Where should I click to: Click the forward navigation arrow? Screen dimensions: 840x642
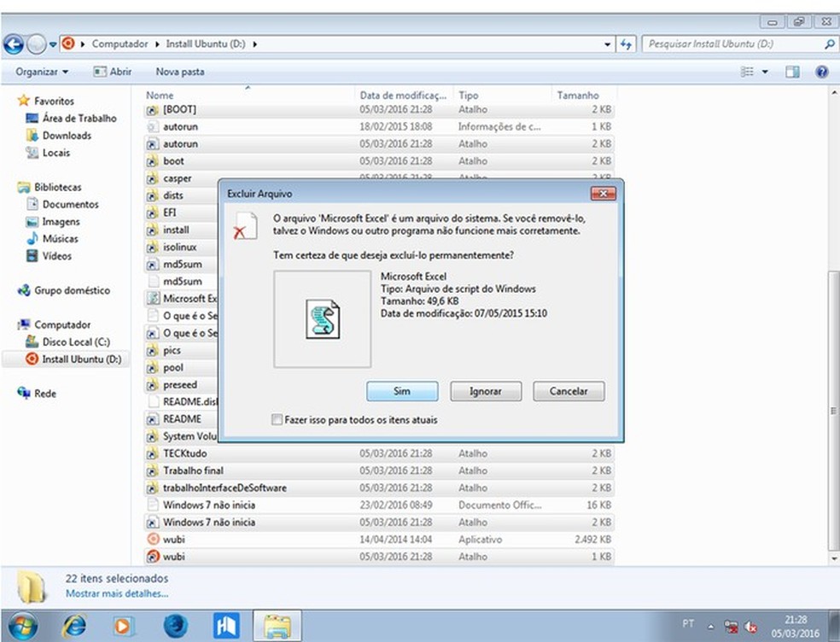coord(37,44)
